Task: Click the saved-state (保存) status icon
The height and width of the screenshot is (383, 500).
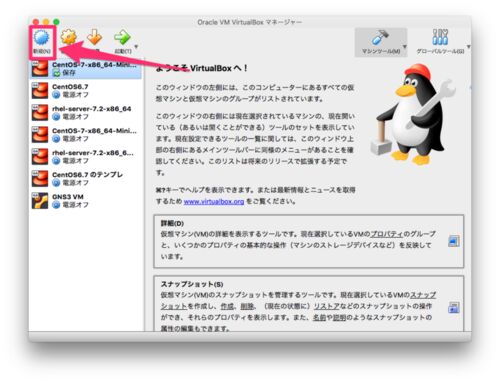Action: [x=57, y=73]
